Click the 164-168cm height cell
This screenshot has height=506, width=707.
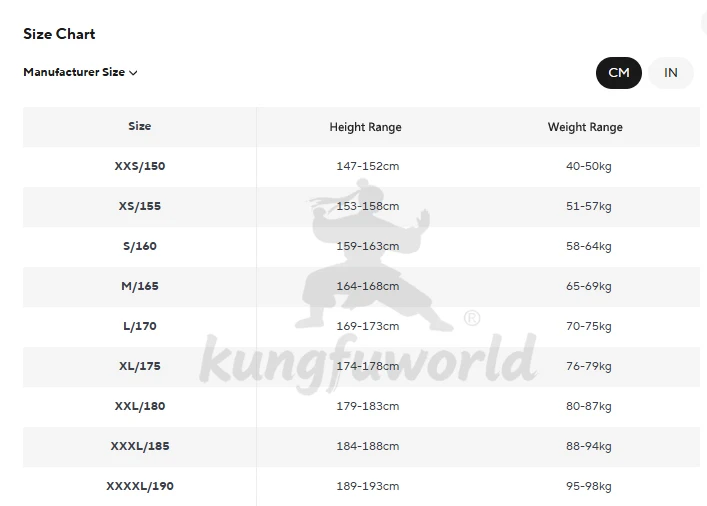(x=367, y=286)
